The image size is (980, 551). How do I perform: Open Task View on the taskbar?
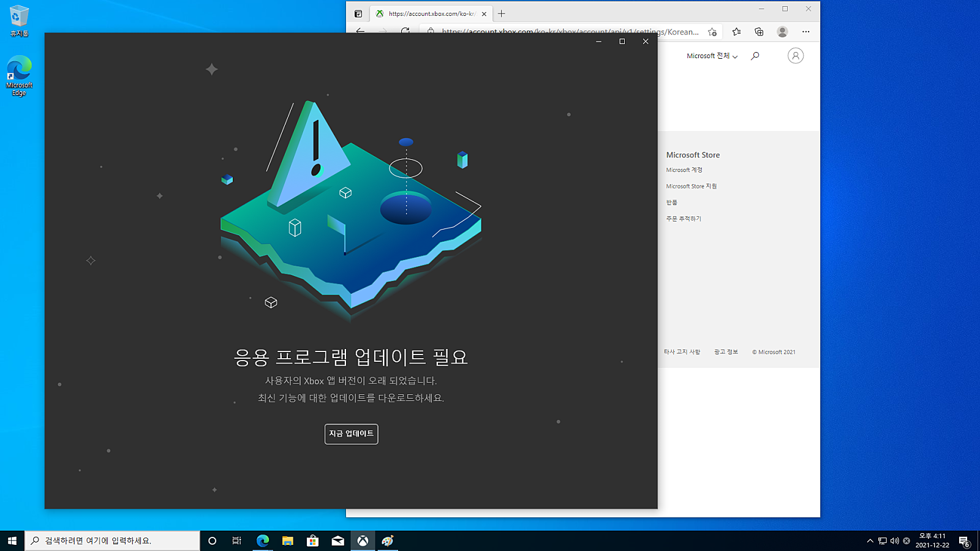(x=237, y=541)
